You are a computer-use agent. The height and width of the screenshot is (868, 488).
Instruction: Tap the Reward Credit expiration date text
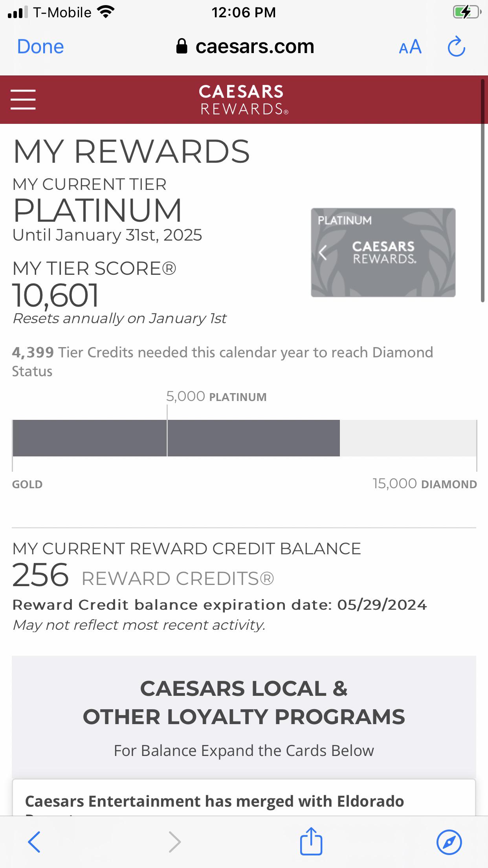[x=220, y=605]
